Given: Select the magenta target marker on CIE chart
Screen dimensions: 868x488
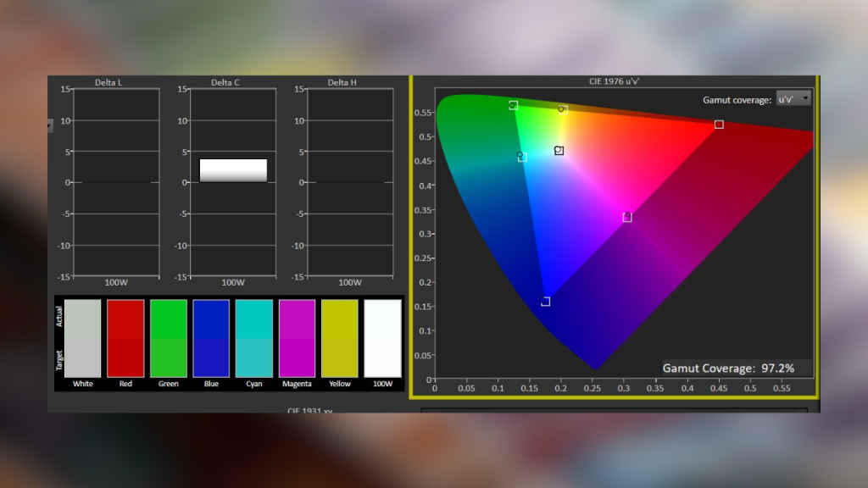Looking at the screenshot, I should 627,218.
